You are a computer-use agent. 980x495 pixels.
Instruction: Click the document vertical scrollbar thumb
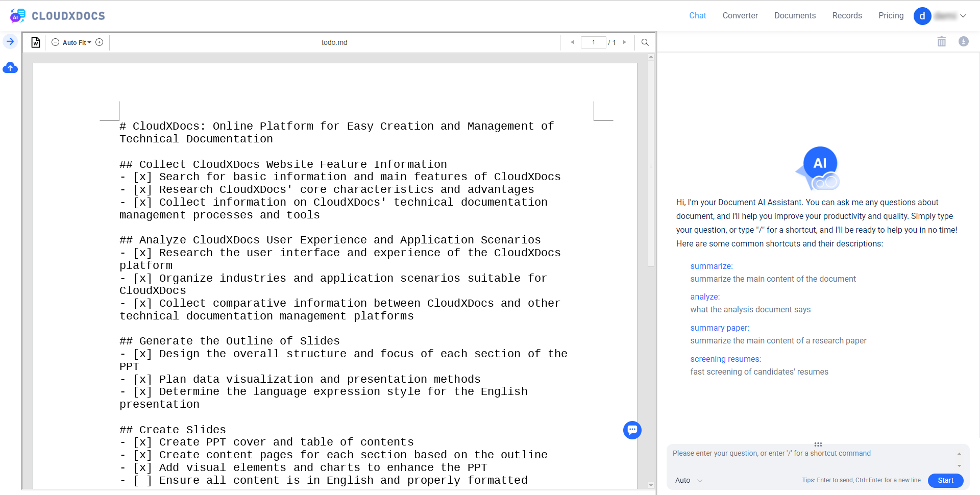(x=651, y=163)
